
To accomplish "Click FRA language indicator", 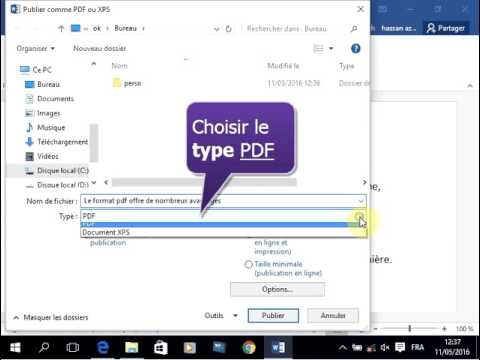I will click(x=417, y=347).
